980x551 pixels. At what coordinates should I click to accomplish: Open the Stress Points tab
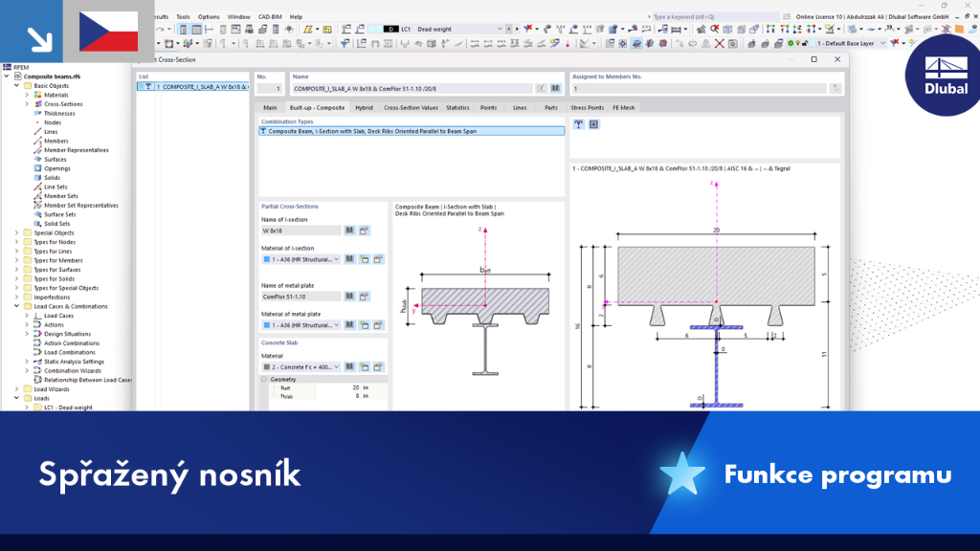587,107
